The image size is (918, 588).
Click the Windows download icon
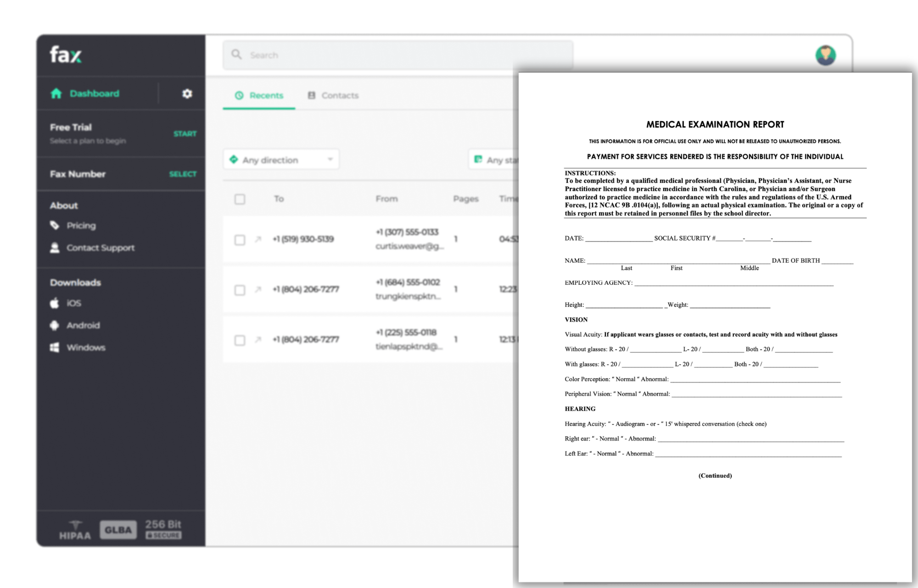(x=55, y=347)
